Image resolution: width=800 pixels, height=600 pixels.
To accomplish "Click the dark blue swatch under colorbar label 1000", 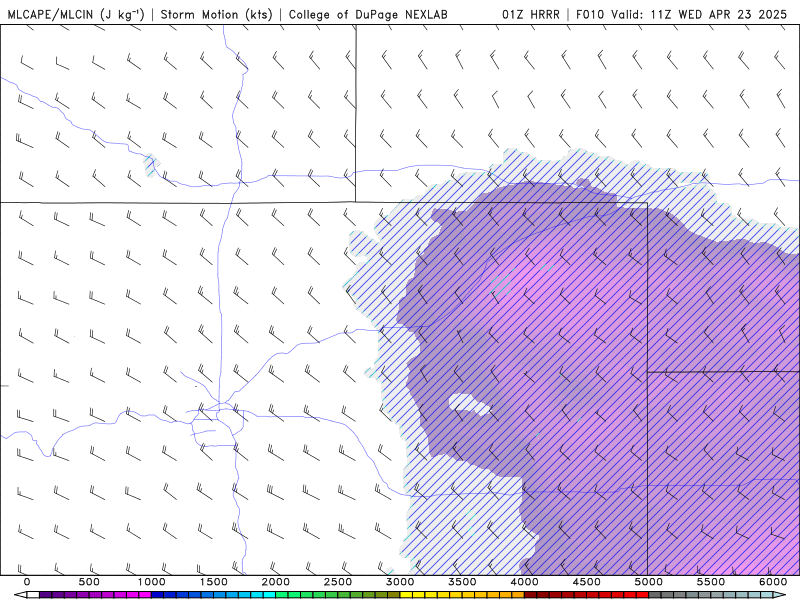I will tap(158, 595).
